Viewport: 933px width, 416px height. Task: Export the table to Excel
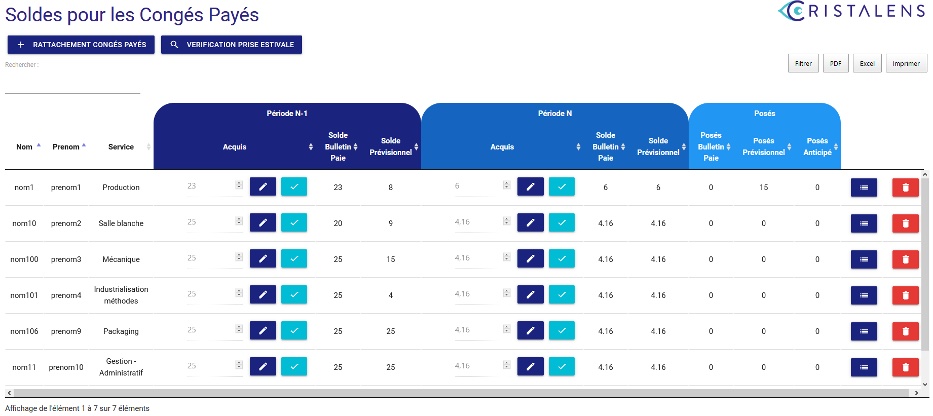[867, 63]
